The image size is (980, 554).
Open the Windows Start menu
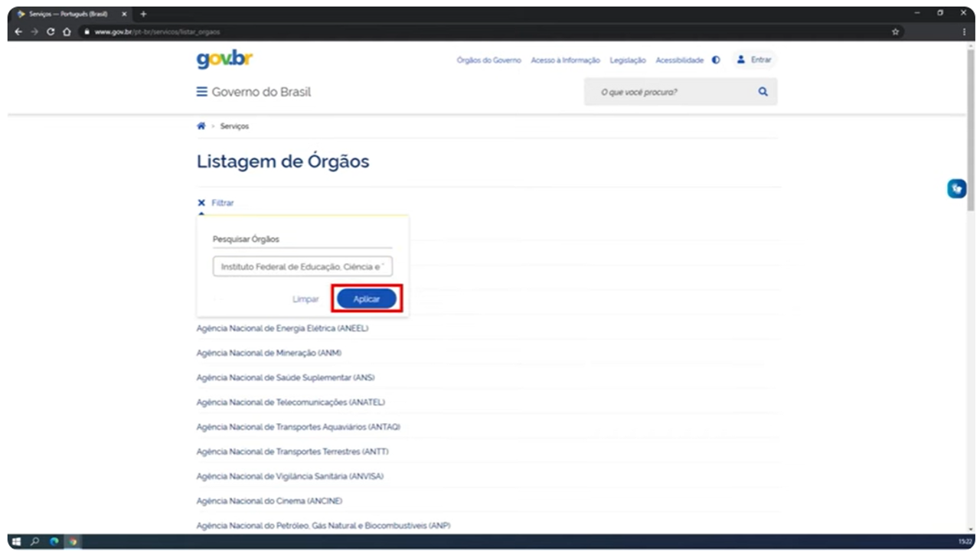point(16,542)
